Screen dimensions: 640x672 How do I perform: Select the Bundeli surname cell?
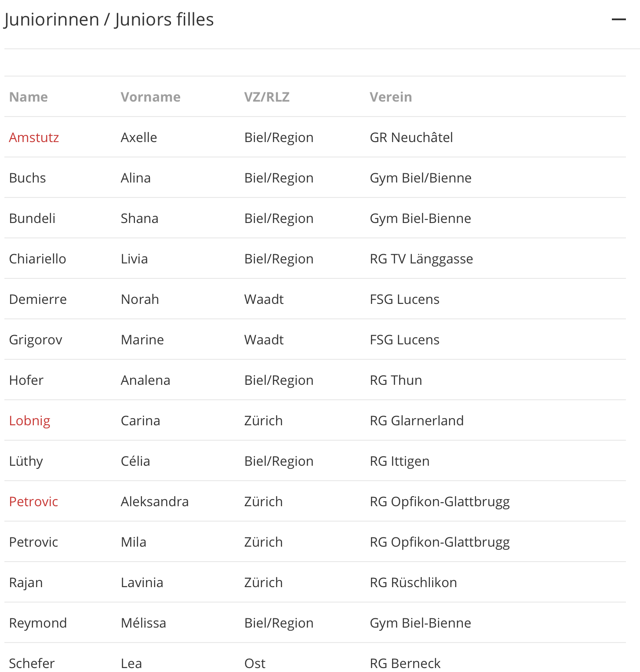point(33,218)
